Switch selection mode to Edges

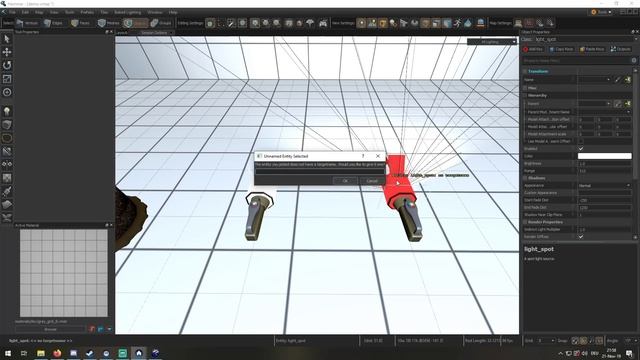click(53, 23)
